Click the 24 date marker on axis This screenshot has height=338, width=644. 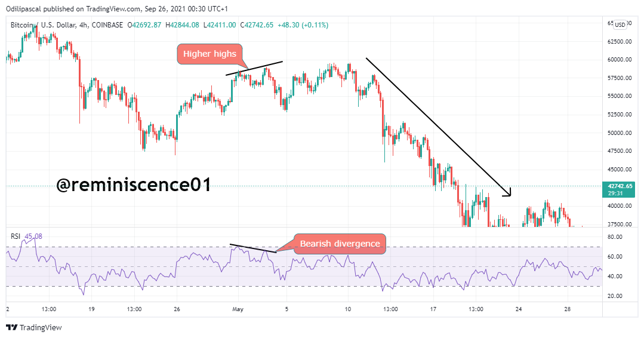coord(519,309)
